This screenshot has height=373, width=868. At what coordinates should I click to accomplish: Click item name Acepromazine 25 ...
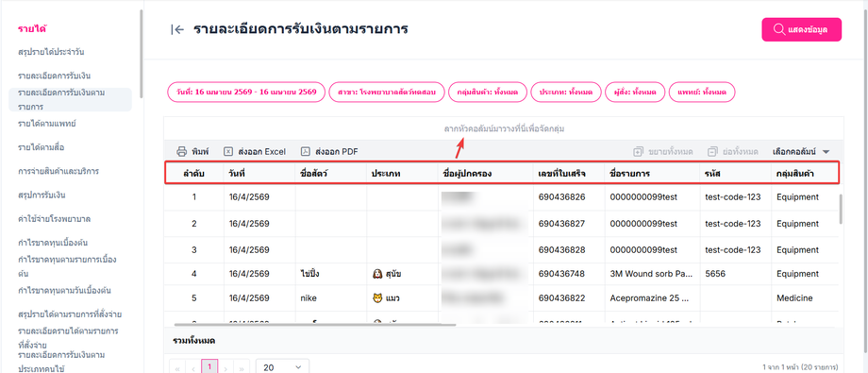tap(649, 298)
